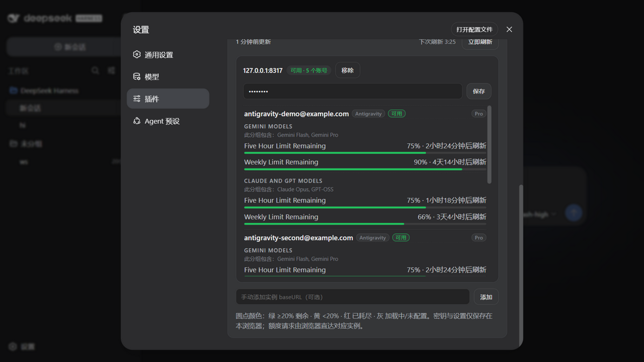Open the Agent 预设 section
The image size is (644, 362).
pos(168,121)
